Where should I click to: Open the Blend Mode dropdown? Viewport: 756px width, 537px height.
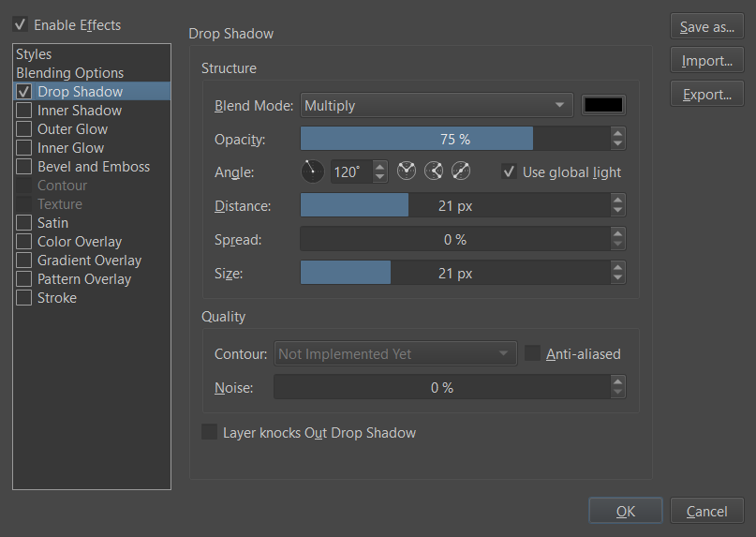click(x=437, y=106)
